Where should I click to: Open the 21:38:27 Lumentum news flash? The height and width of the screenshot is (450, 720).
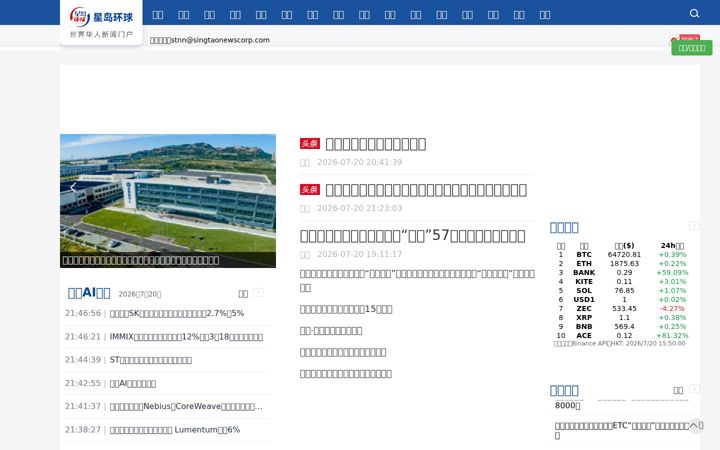tap(175, 430)
